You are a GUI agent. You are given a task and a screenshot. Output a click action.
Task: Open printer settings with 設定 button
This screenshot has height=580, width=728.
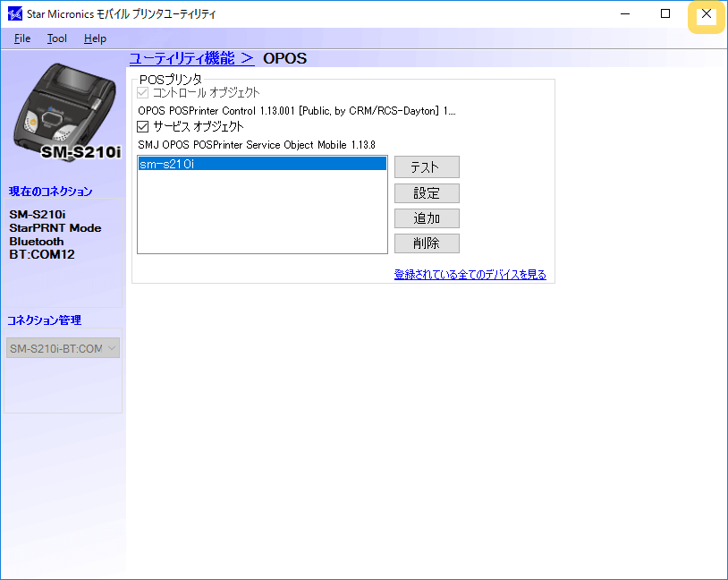427,193
